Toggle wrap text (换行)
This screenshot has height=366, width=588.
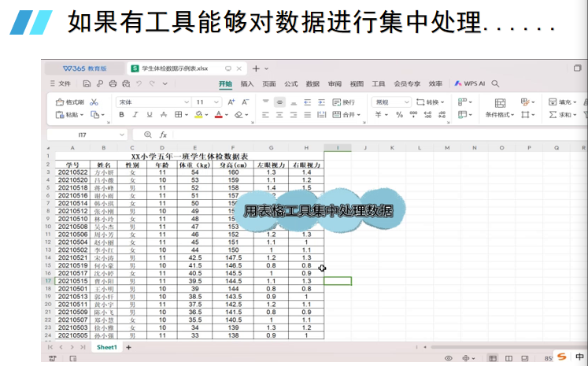(x=344, y=102)
